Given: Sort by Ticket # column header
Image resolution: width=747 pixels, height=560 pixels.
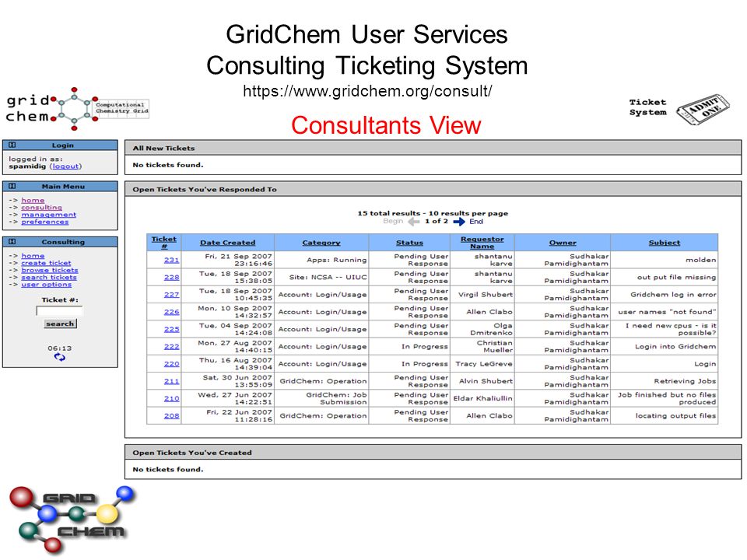Looking at the screenshot, I should click(x=164, y=243).
